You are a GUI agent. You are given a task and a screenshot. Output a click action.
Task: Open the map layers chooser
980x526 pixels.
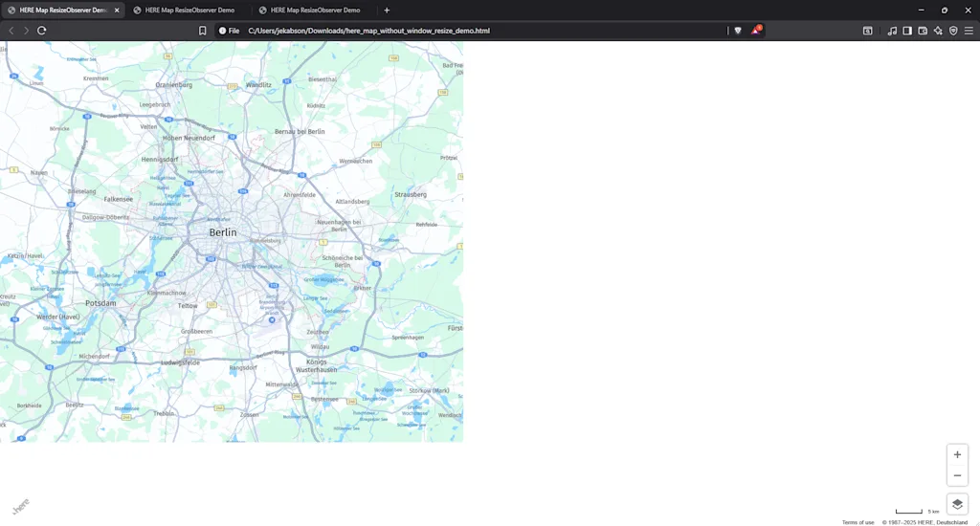pyautogui.click(x=957, y=504)
